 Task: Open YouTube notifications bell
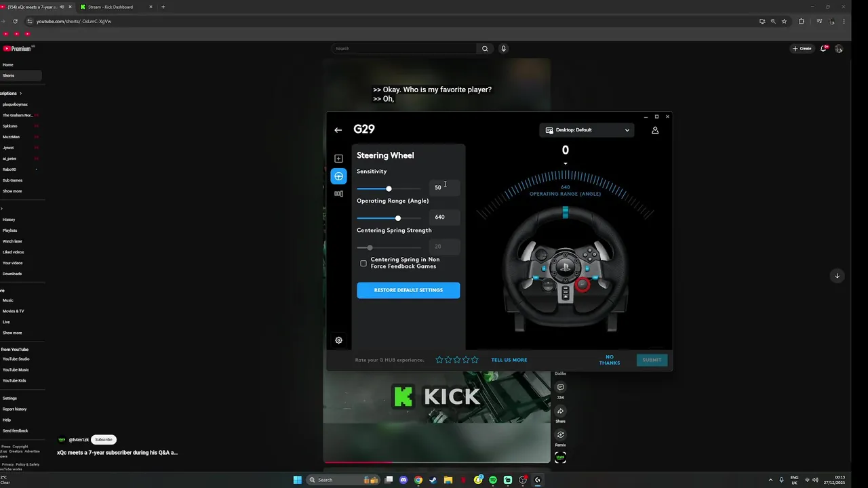(x=824, y=49)
